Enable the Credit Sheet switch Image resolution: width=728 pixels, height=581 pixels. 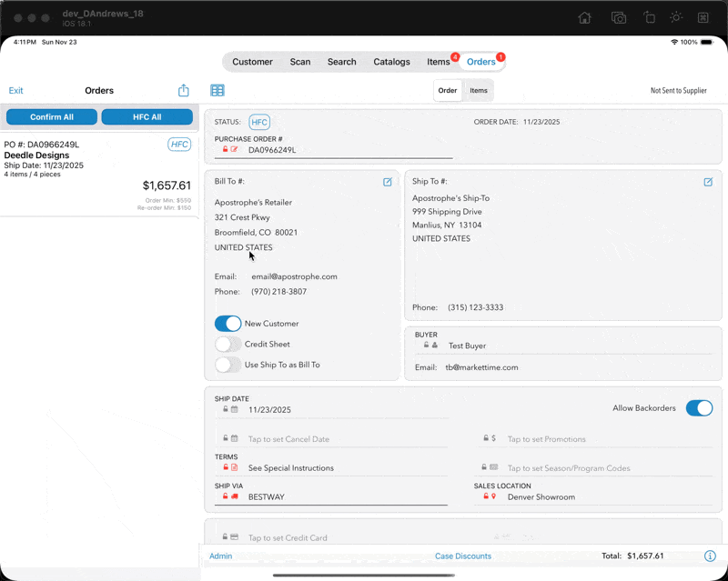[x=228, y=345]
